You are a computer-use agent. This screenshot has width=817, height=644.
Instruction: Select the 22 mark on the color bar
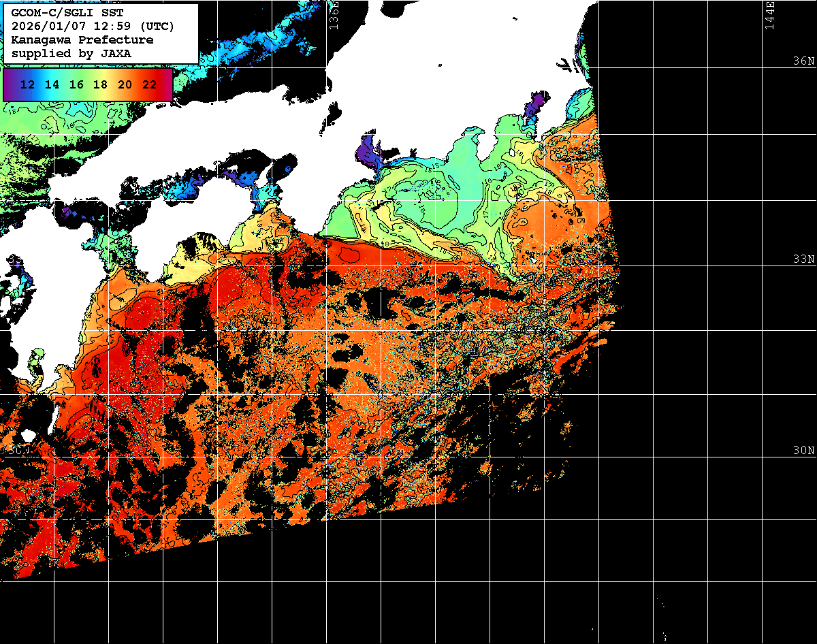149,84
